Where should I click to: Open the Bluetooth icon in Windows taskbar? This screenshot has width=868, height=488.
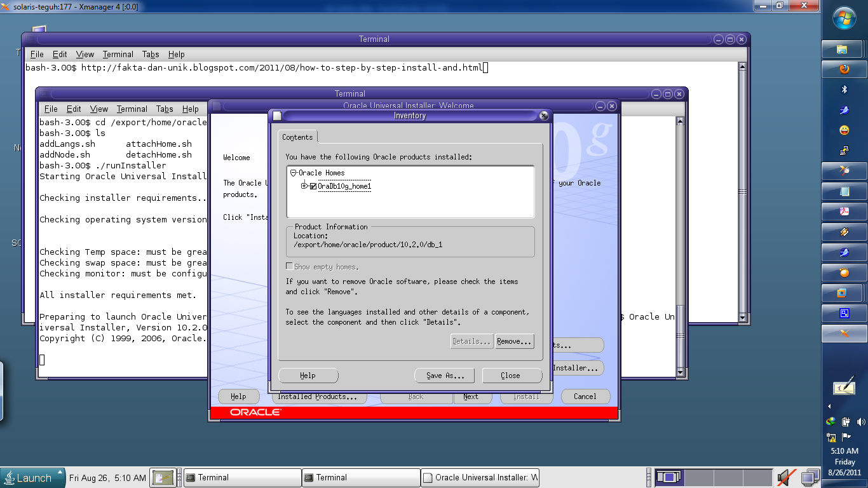point(844,90)
